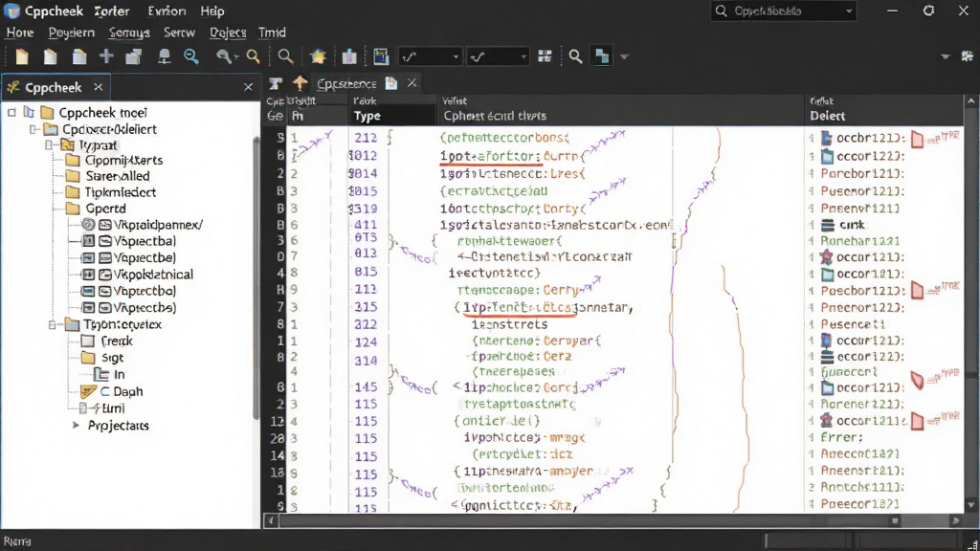This screenshot has width=980, height=551.
Task: Open the second checkmark dropdown in toolbar
Action: pyautogui.click(x=498, y=56)
